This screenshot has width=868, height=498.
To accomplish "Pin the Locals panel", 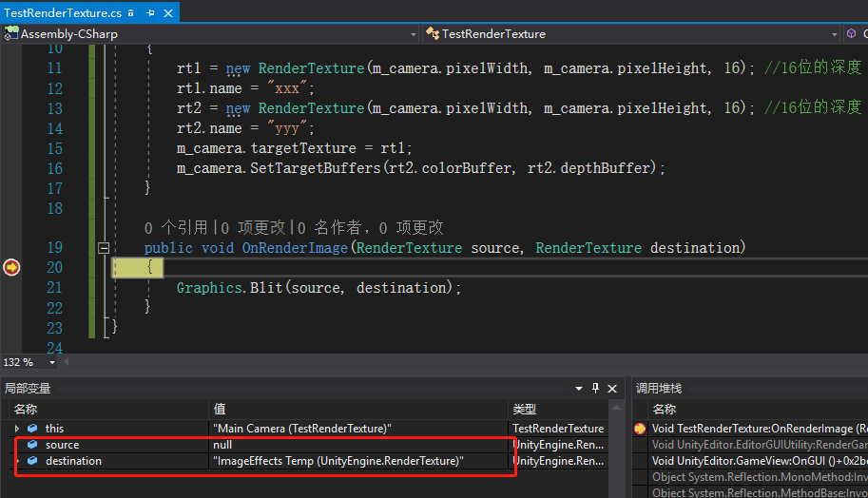I will click(596, 389).
